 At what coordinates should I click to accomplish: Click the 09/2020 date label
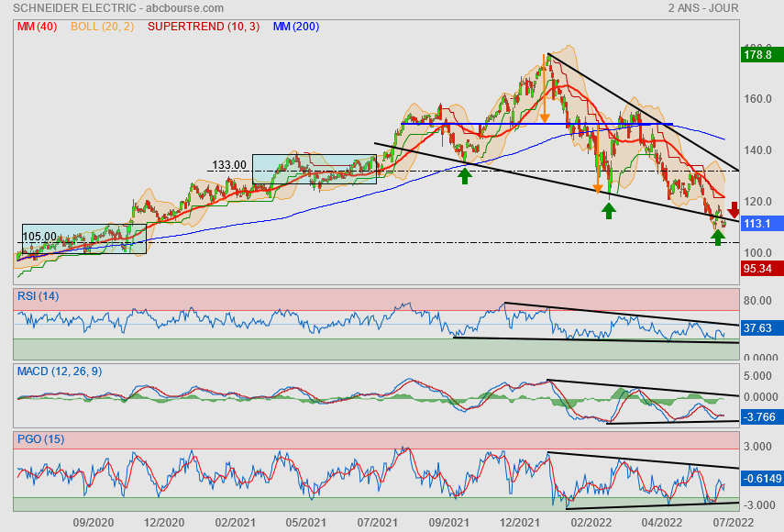(x=94, y=523)
